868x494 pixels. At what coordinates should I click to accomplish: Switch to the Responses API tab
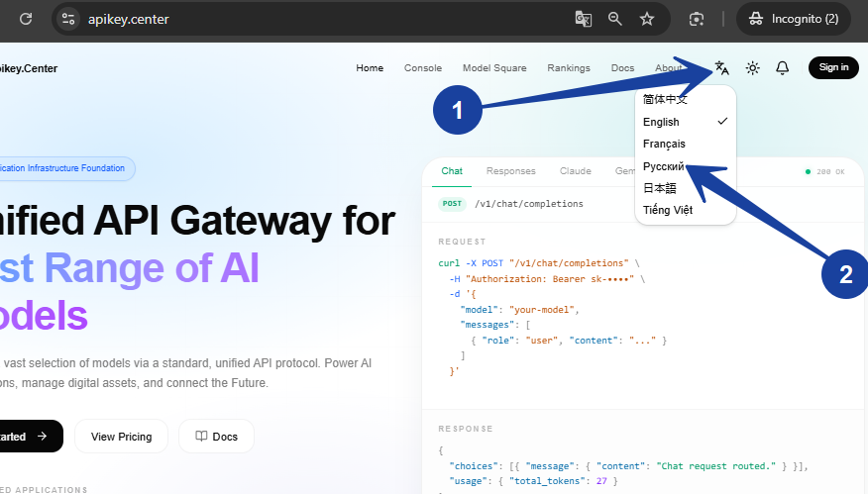pos(511,171)
